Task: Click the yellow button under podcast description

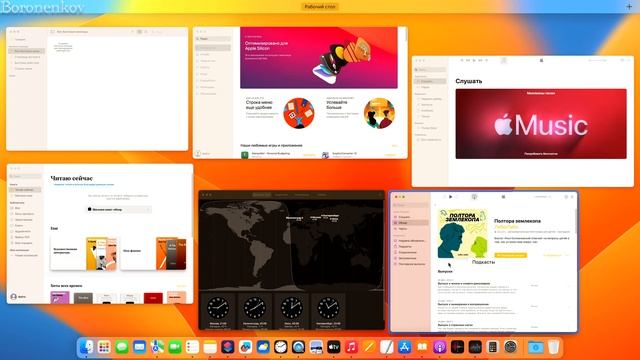Action: click(511, 255)
